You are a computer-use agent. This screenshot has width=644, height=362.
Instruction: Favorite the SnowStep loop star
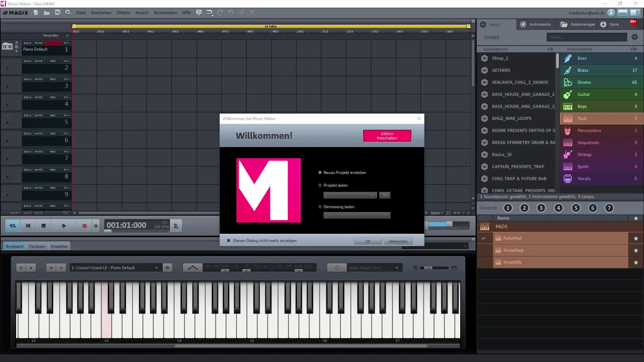(636, 250)
